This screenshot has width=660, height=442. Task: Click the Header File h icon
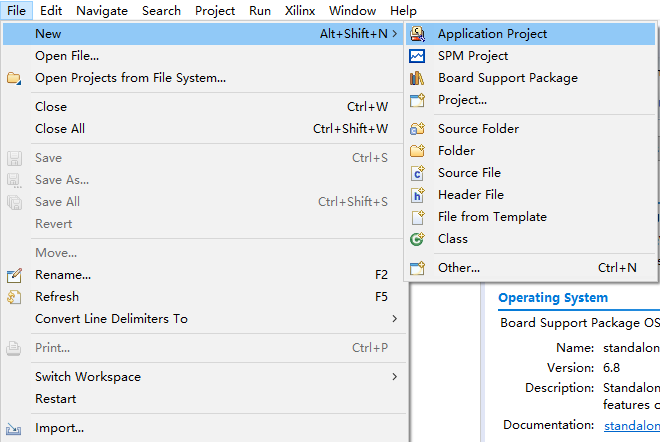coord(417,195)
